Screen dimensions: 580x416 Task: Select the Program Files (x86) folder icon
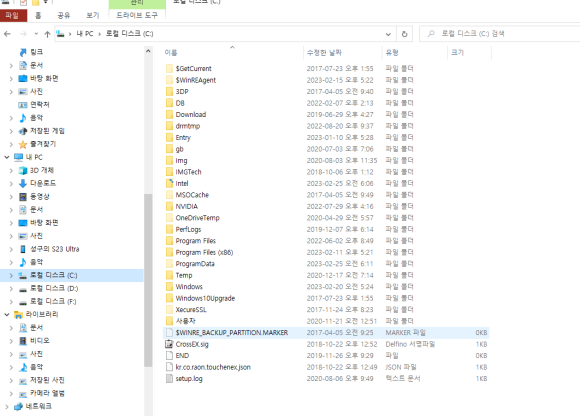pos(169,252)
